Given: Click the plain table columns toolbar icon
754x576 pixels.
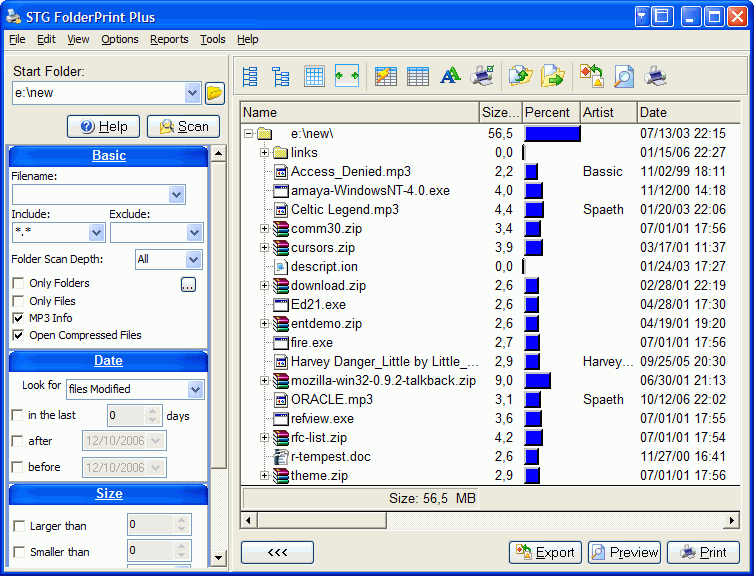Looking at the screenshot, I should coord(418,76).
